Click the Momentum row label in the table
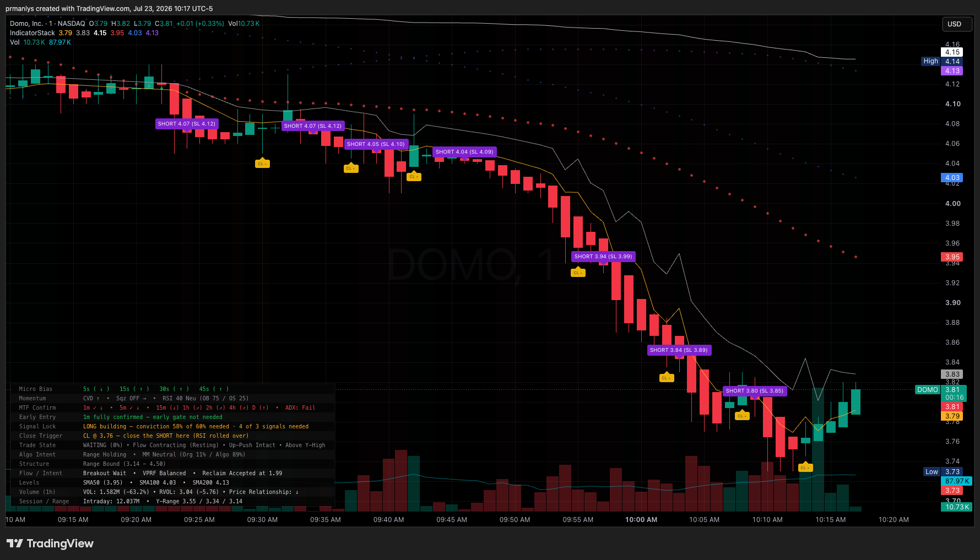 33,399
